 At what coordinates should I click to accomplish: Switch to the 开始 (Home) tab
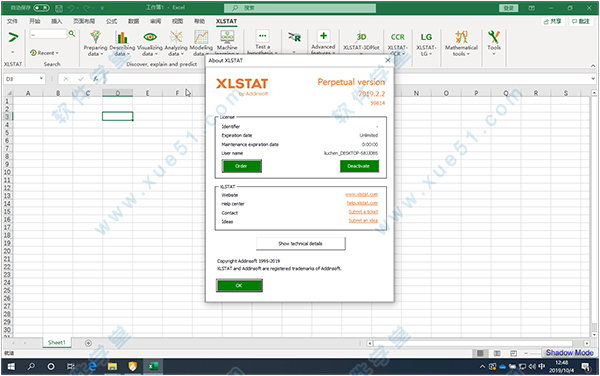(35, 21)
